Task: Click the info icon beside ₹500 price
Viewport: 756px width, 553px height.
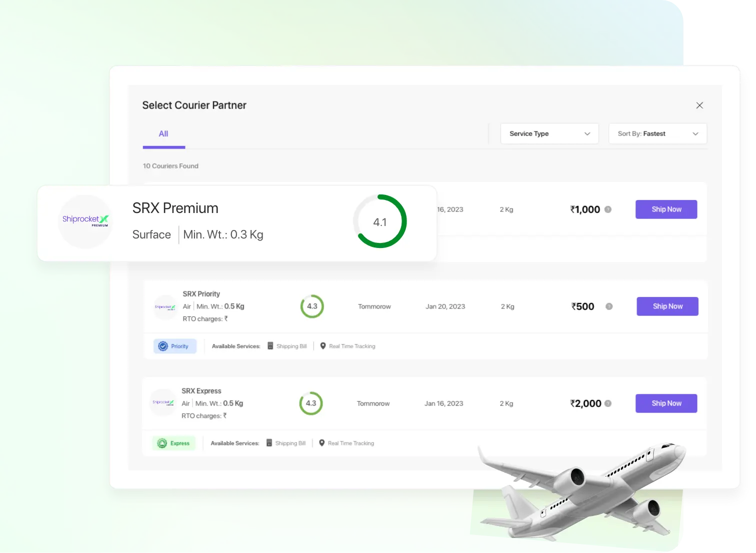Action: coord(609,306)
